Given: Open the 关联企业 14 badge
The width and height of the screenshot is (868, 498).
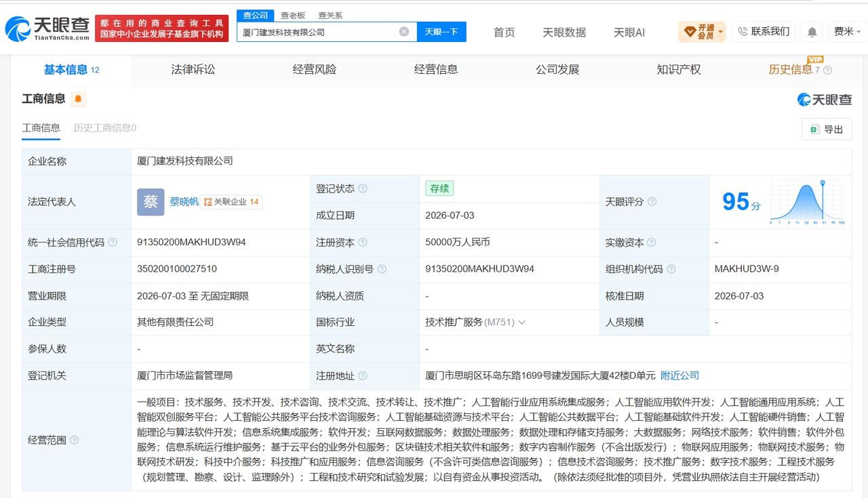Looking at the screenshot, I should 231,202.
